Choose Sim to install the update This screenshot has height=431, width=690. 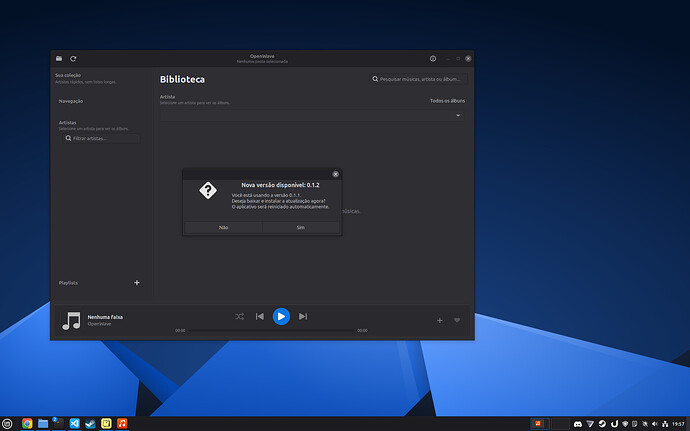(301, 228)
